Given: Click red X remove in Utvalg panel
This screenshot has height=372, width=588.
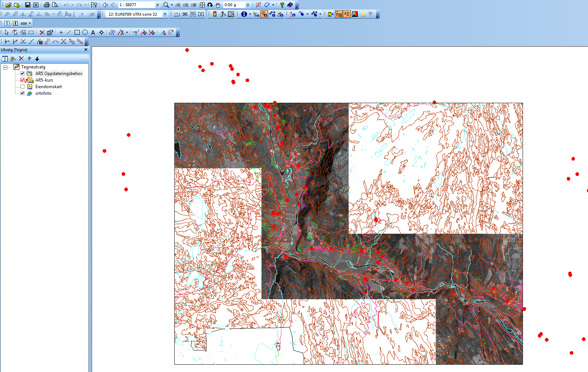Looking at the screenshot, I should pos(21,59).
